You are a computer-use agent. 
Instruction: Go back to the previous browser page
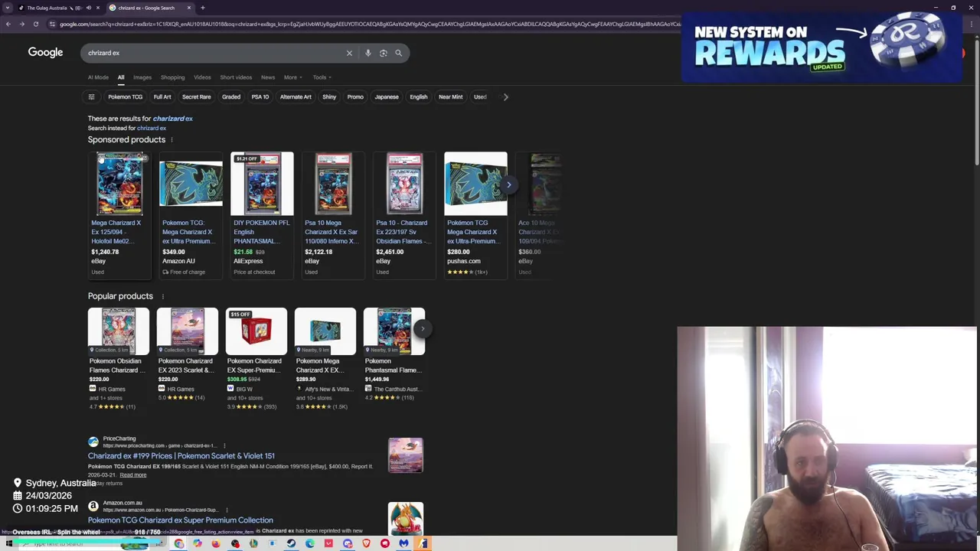pos(8,24)
